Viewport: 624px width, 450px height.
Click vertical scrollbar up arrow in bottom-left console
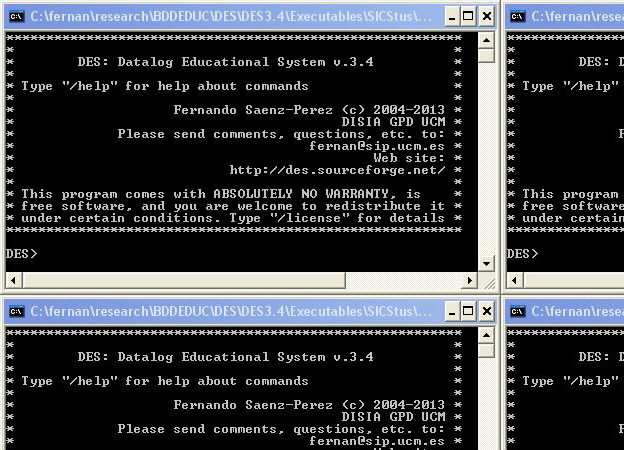point(486,335)
